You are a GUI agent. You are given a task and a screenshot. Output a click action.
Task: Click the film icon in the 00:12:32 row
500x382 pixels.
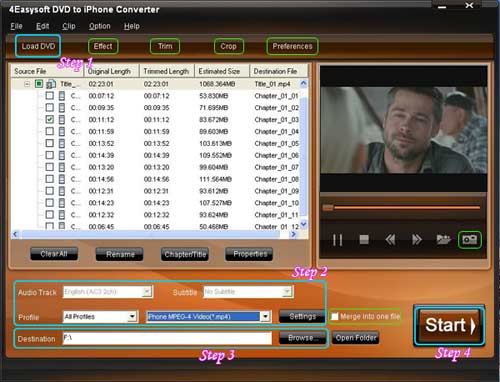62,215
